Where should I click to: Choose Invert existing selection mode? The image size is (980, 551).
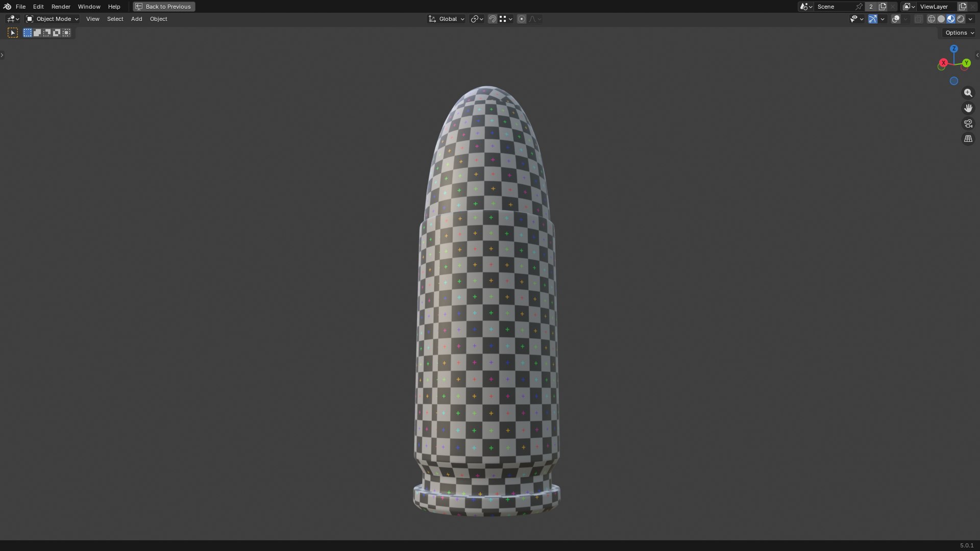tap(57, 33)
